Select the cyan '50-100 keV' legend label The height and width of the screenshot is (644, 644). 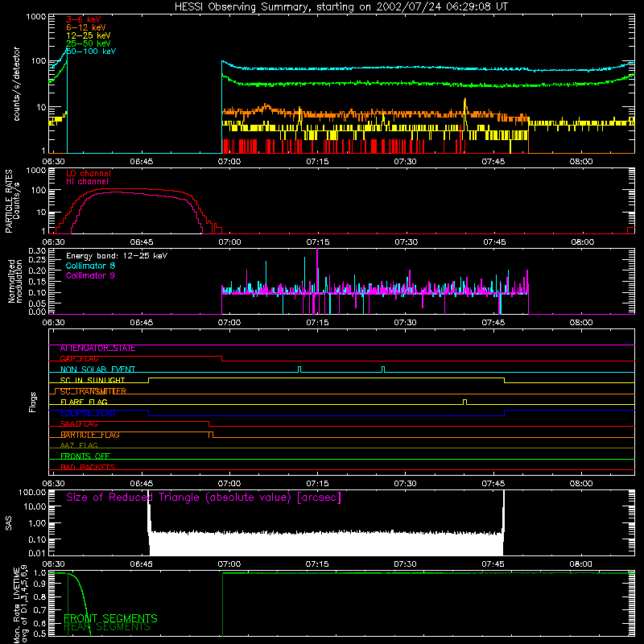(91, 52)
